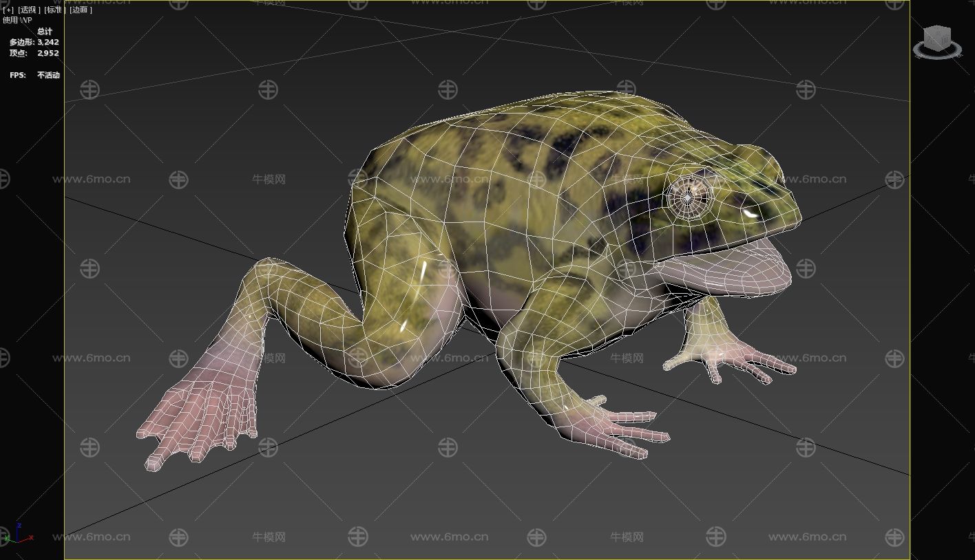975x560 pixels.
Task: Open the 透视 perspective view menu
Action: (x=28, y=10)
